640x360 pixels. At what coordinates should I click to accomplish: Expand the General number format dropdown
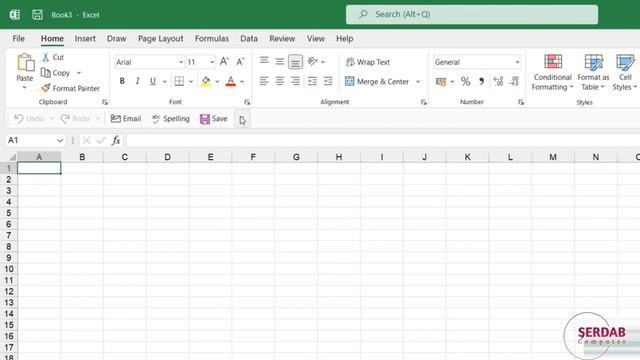coord(517,62)
